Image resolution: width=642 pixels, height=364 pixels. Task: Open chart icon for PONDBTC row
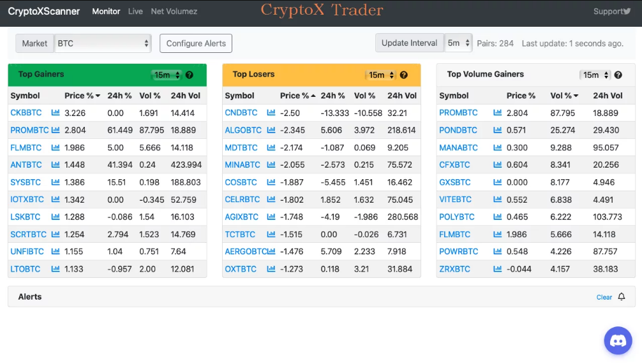(x=498, y=129)
